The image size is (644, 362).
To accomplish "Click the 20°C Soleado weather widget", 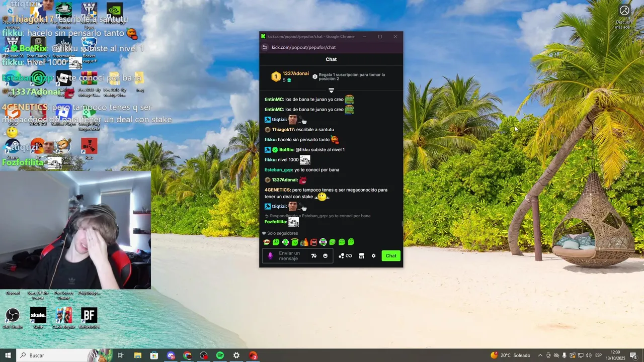I will pos(511,355).
